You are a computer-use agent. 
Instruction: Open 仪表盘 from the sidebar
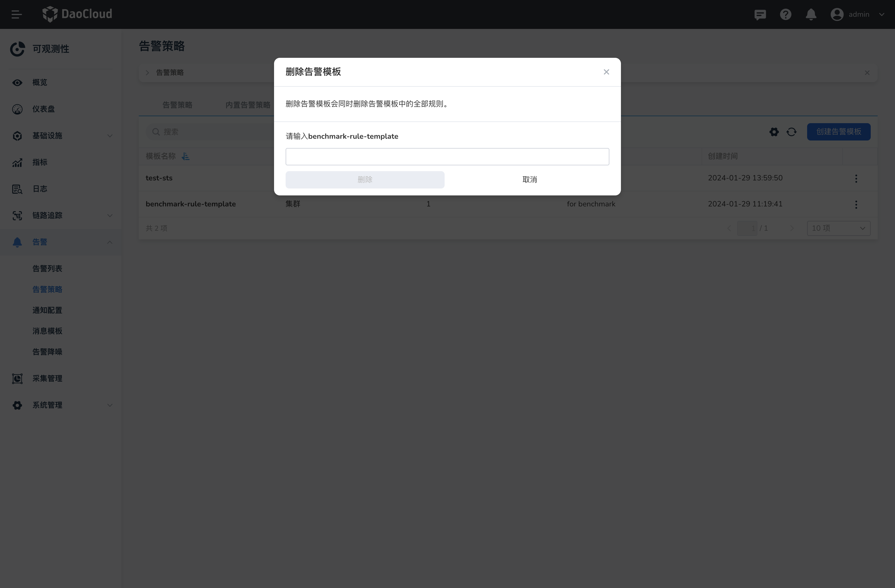coord(44,109)
